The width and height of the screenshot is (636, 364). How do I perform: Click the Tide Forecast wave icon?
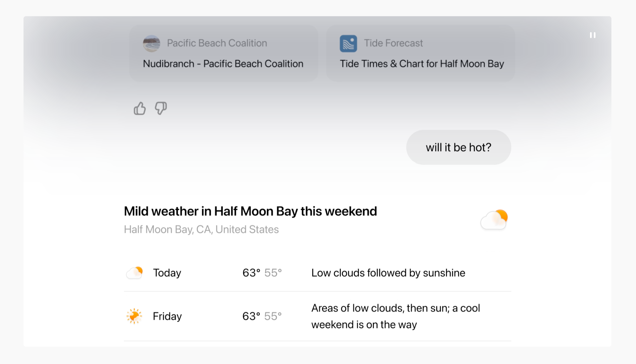[x=348, y=43]
